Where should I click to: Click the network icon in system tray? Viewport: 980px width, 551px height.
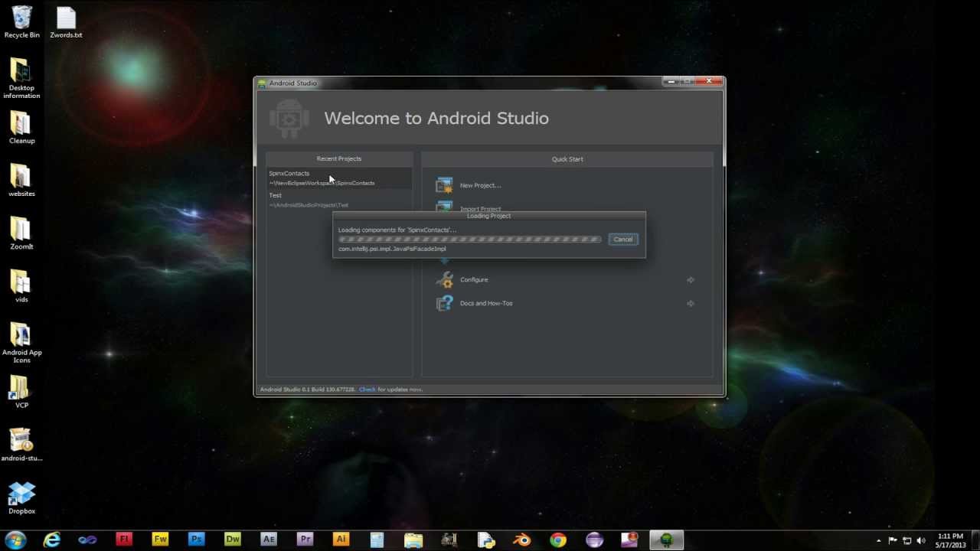click(906, 540)
